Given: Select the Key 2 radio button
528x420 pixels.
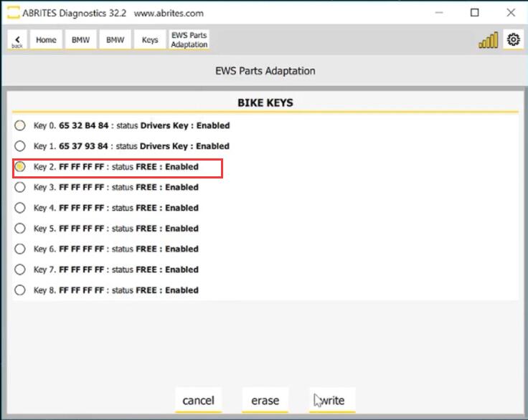Looking at the screenshot, I should tap(20, 166).
